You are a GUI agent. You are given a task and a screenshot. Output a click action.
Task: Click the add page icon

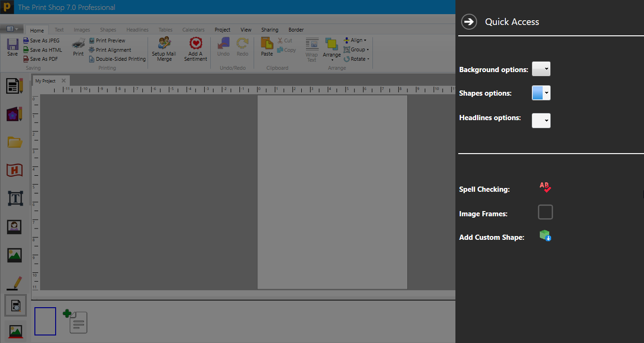click(75, 321)
